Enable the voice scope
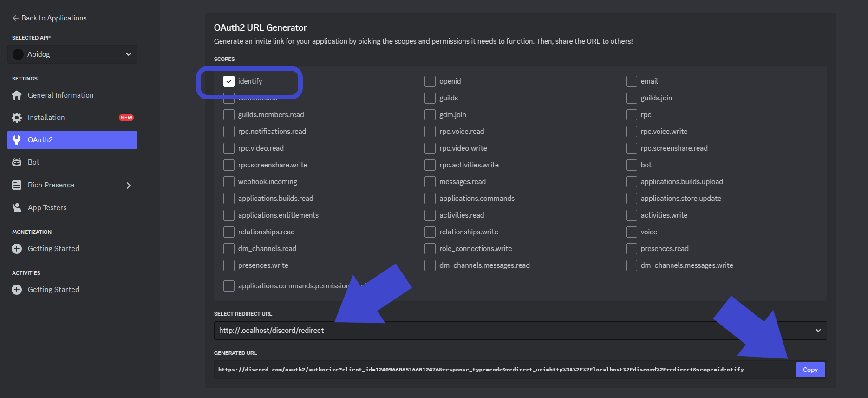The image size is (868, 398). coord(632,232)
